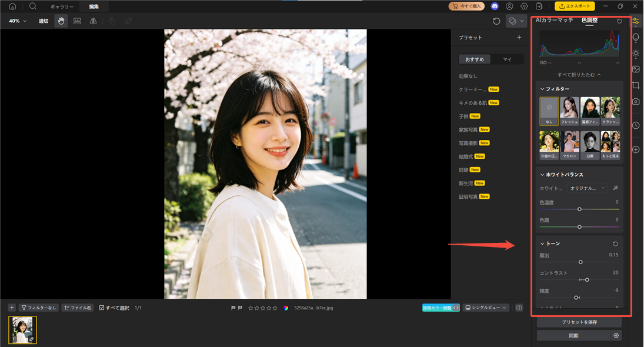The width and height of the screenshot is (644, 347).
Task: Open Discord icon in title bar
Action: pyautogui.click(x=495, y=6)
